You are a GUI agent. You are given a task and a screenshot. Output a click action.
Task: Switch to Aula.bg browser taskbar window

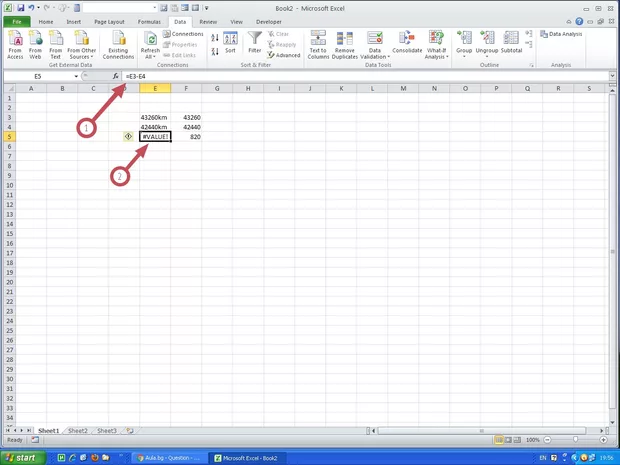(169, 458)
